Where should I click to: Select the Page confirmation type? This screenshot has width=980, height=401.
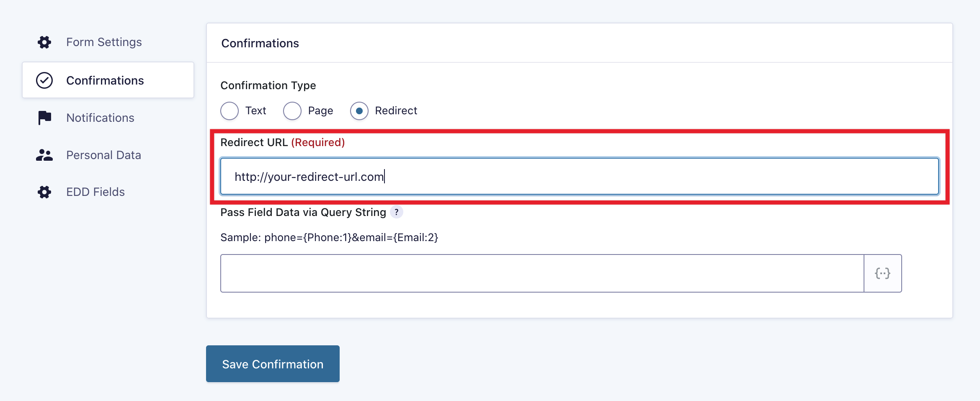292,111
